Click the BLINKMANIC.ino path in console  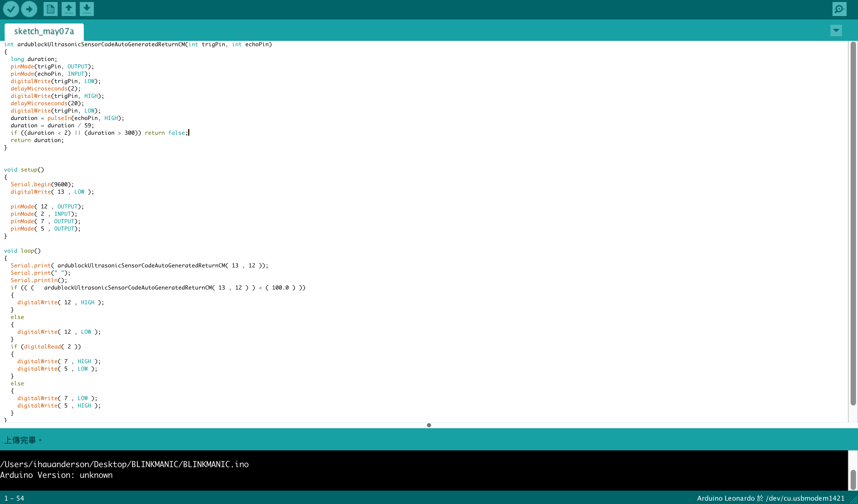124,464
